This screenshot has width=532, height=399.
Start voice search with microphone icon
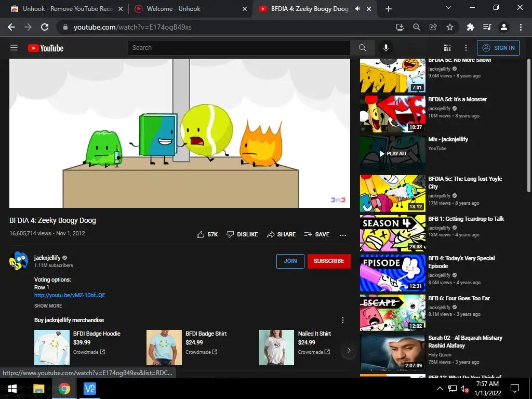386,48
